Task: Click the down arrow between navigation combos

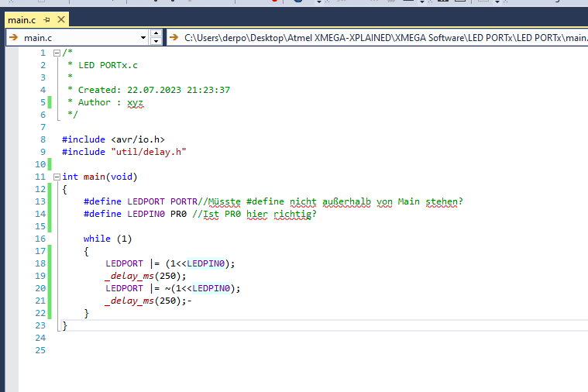Action: pyautogui.click(x=156, y=41)
